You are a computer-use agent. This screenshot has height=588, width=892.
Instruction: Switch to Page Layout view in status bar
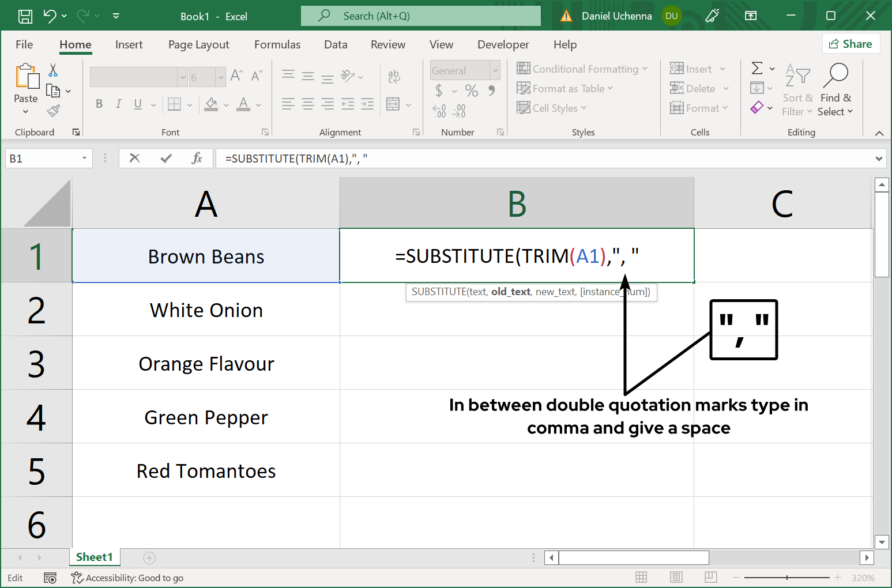(x=676, y=577)
